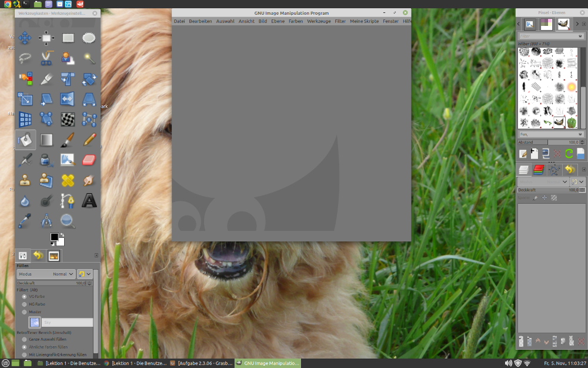The height and width of the screenshot is (368, 588).
Task: Open the Datei menu
Action: click(179, 21)
